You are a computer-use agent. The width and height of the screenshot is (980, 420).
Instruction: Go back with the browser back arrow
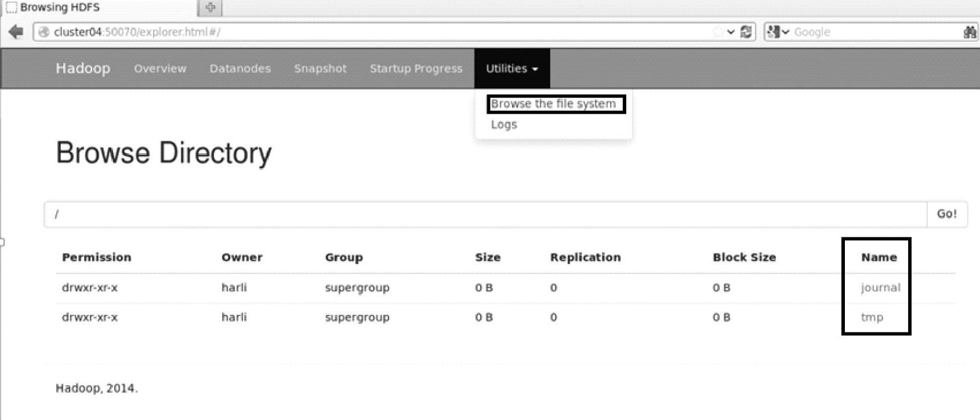point(16,32)
